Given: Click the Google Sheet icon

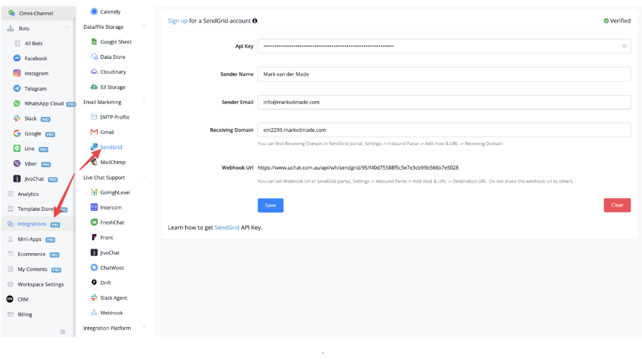Looking at the screenshot, I should (x=94, y=42).
